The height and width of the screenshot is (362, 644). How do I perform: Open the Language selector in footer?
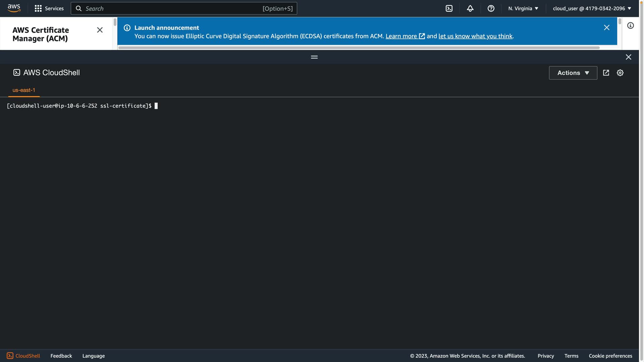point(94,356)
